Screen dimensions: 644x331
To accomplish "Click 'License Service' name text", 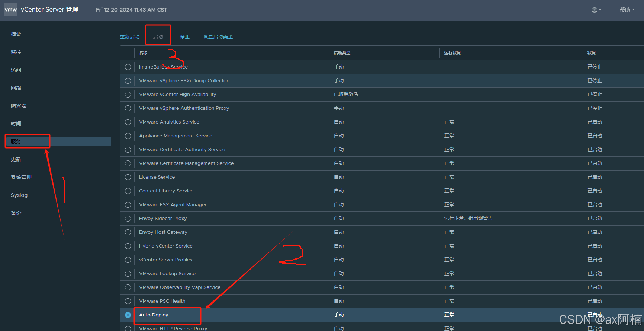I will click(x=157, y=177).
